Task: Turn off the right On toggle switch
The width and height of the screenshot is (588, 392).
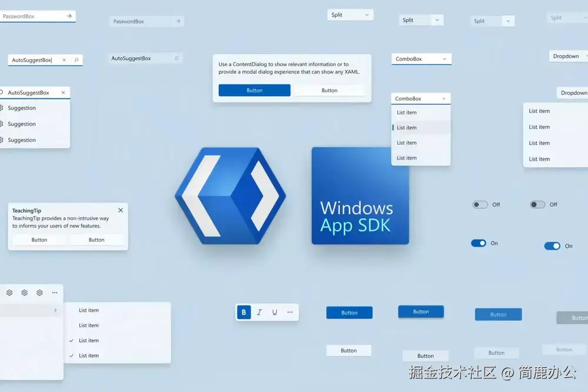Action: click(552, 246)
